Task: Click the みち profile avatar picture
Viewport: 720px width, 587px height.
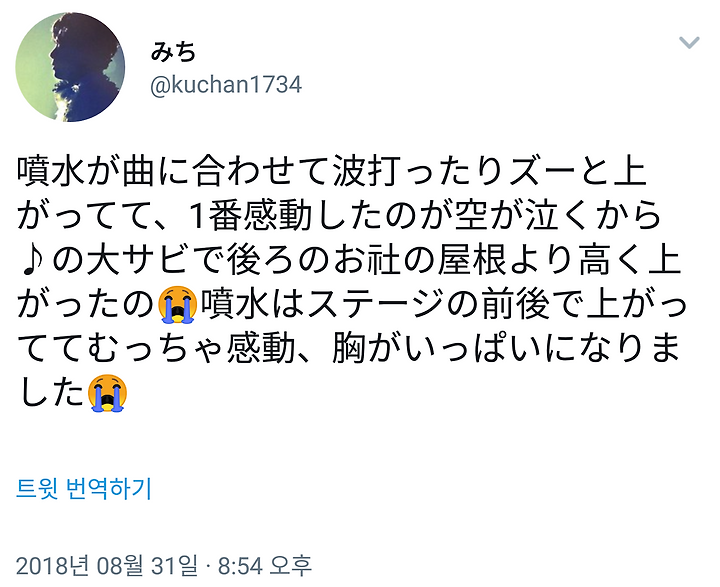Action: pos(70,67)
